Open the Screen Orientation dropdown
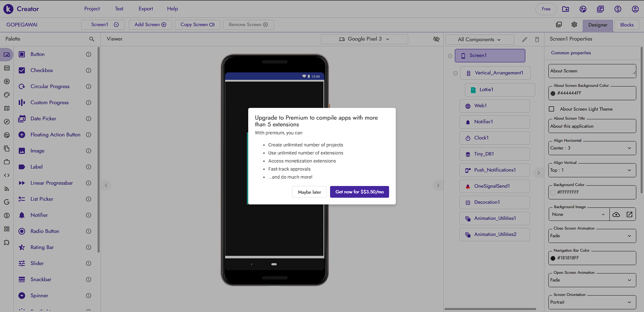Image resolution: width=644 pixels, height=312 pixels. [x=592, y=302]
